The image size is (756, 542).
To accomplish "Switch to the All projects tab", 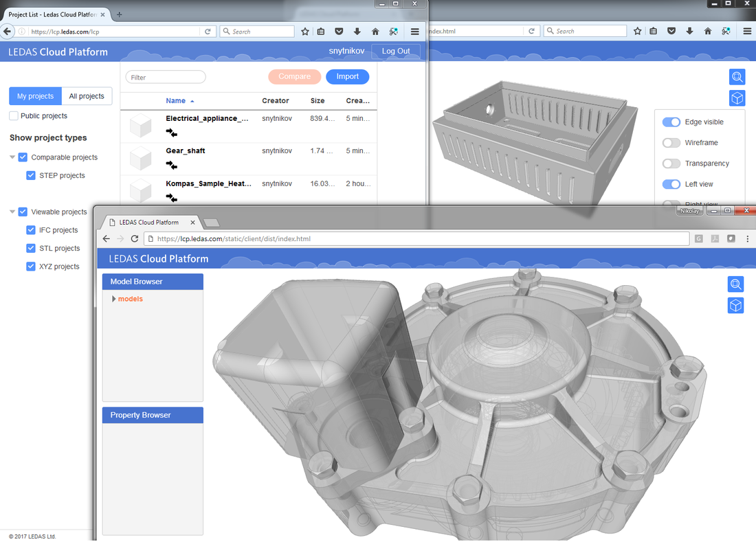I will click(87, 96).
